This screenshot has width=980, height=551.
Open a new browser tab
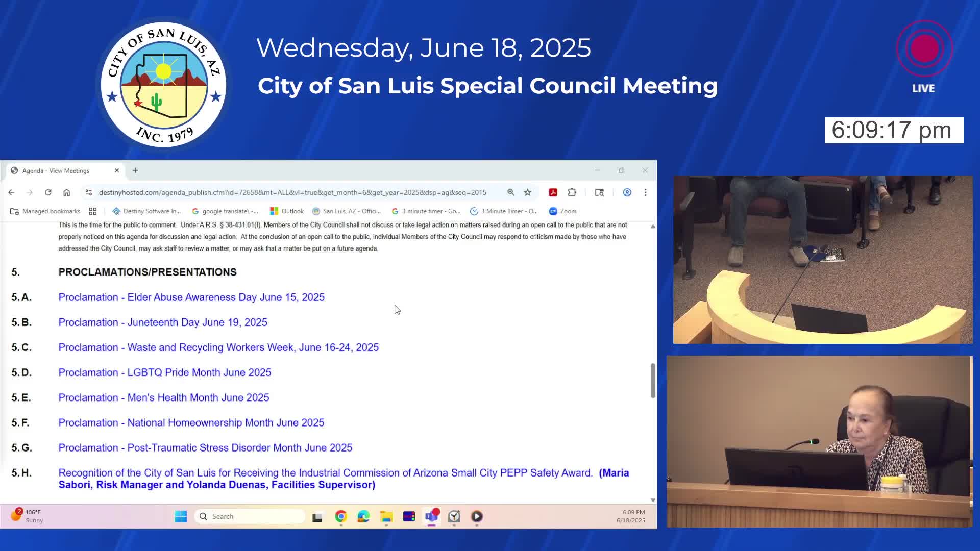[135, 170]
